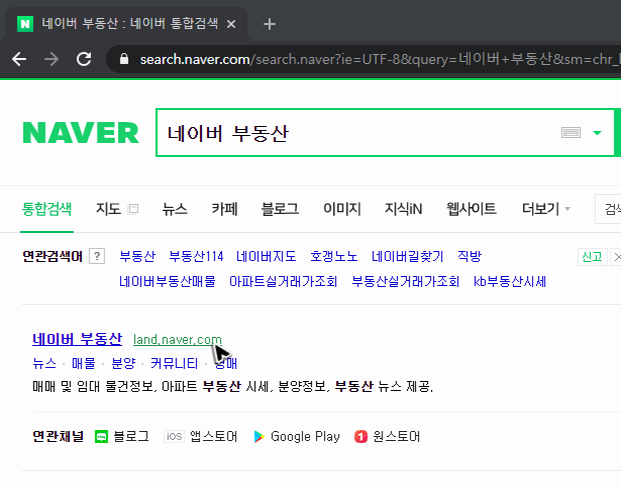
Task: Click the iOS badge icon
Action: (x=174, y=437)
